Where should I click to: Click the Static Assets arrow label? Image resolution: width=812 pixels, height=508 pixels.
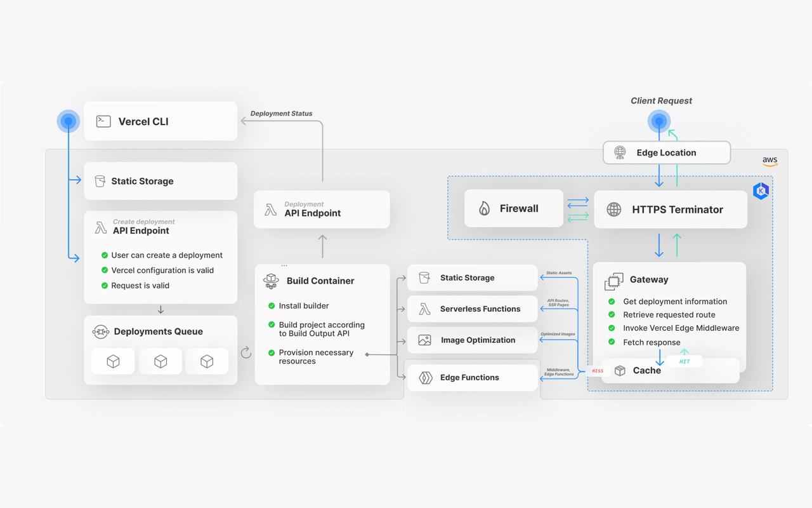coord(559,273)
